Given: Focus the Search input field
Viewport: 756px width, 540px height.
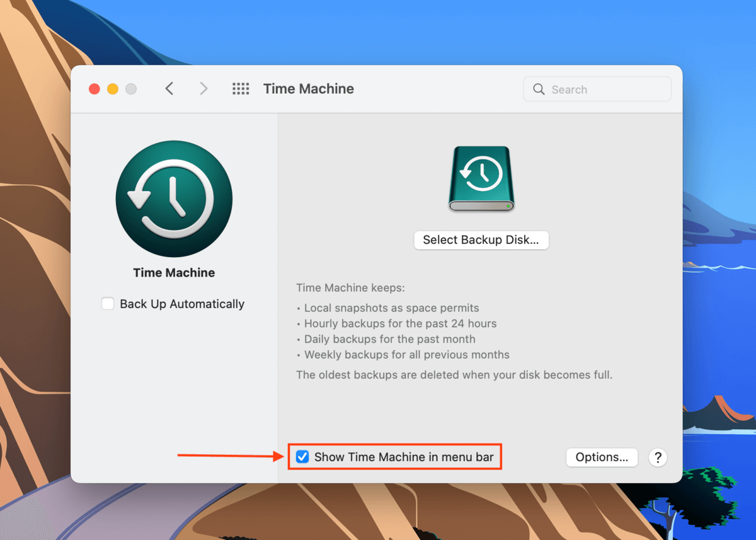Looking at the screenshot, I should click(x=597, y=89).
